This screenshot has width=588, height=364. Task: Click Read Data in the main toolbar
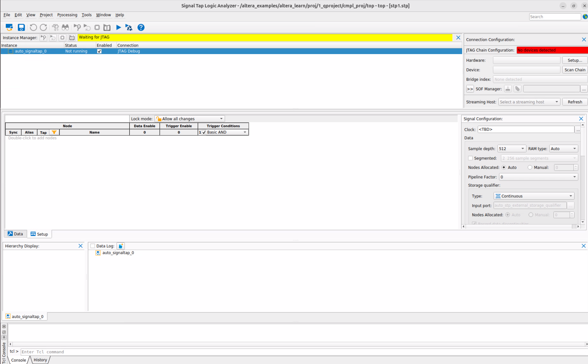pyautogui.click(x=107, y=27)
